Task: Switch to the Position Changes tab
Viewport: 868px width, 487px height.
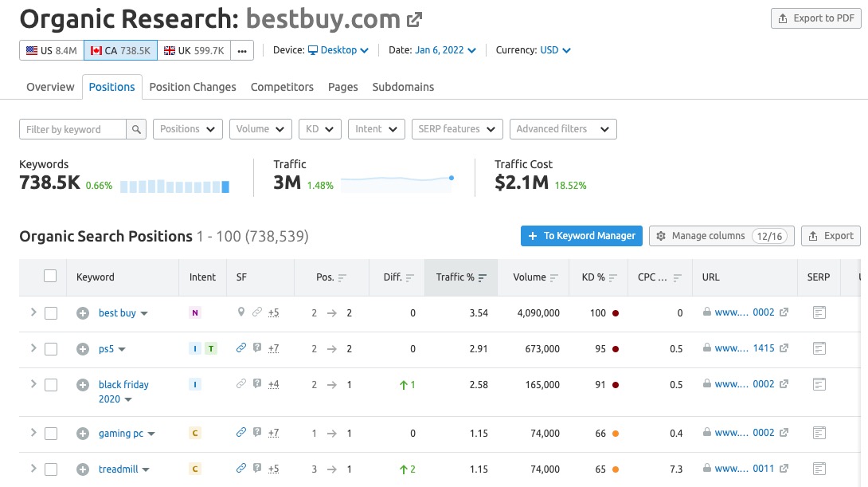Action: 193,87
